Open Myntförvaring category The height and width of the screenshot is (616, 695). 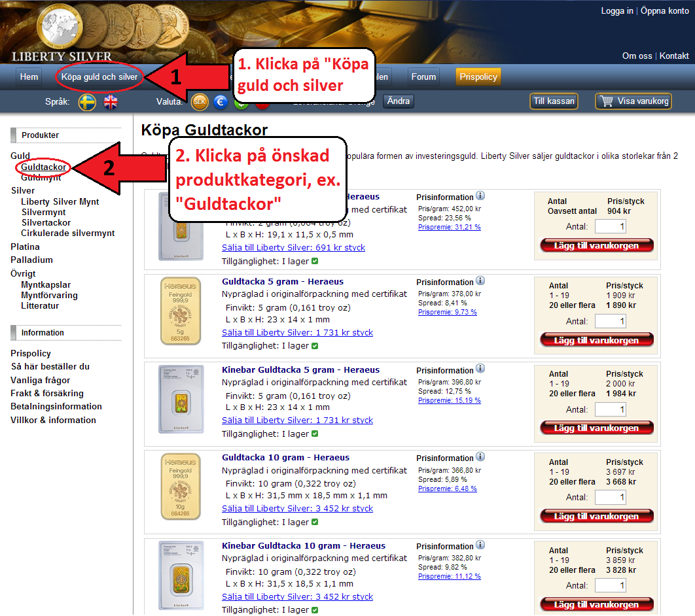click(x=49, y=296)
